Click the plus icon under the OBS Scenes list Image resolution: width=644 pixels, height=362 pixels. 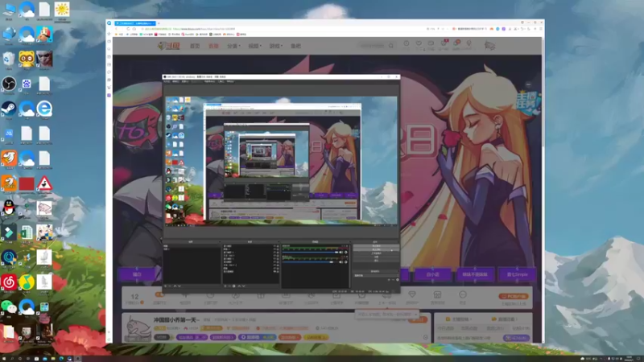point(166,286)
